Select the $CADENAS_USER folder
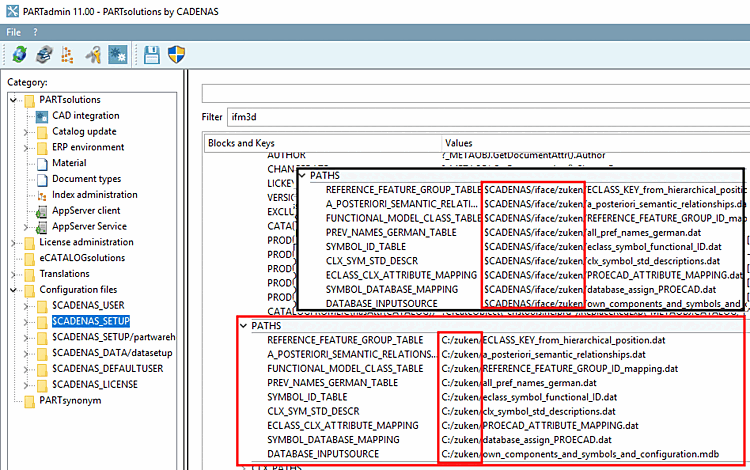 [88, 305]
